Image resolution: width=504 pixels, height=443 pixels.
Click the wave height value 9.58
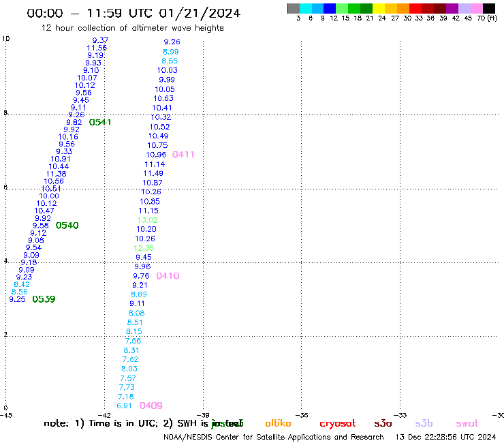click(x=40, y=226)
